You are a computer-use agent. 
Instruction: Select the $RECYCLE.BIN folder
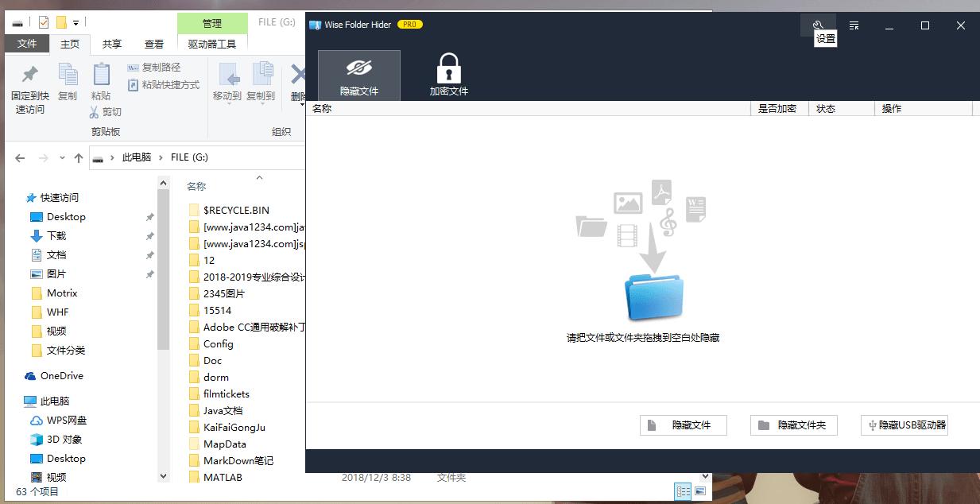pyautogui.click(x=236, y=210)
